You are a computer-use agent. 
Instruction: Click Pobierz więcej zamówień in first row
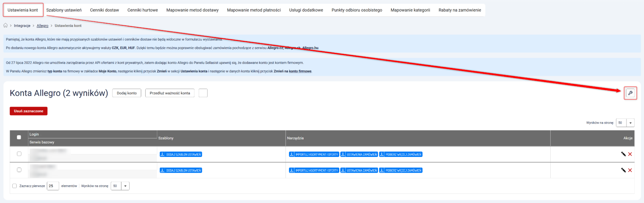[400, 154]
